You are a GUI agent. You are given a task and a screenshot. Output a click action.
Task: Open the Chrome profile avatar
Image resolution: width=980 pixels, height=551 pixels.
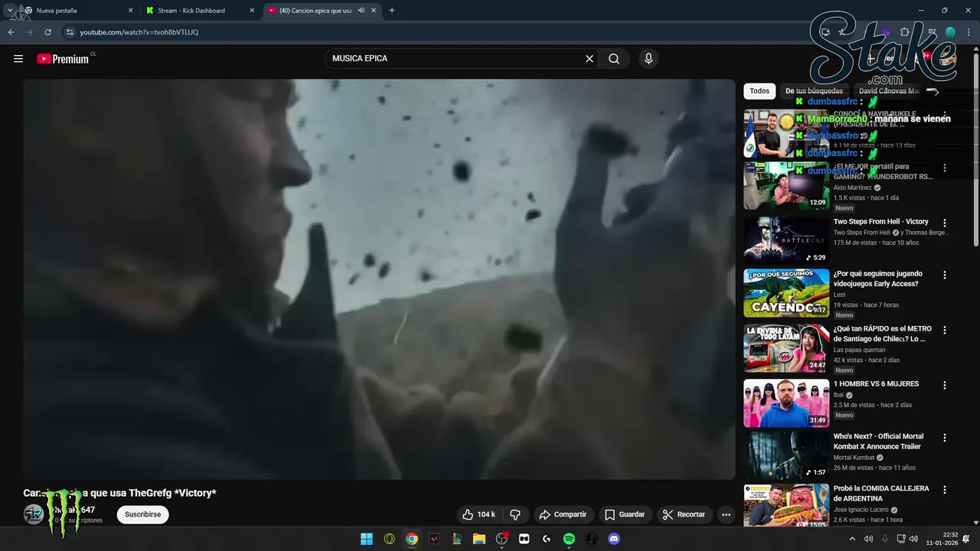[950, 32]
